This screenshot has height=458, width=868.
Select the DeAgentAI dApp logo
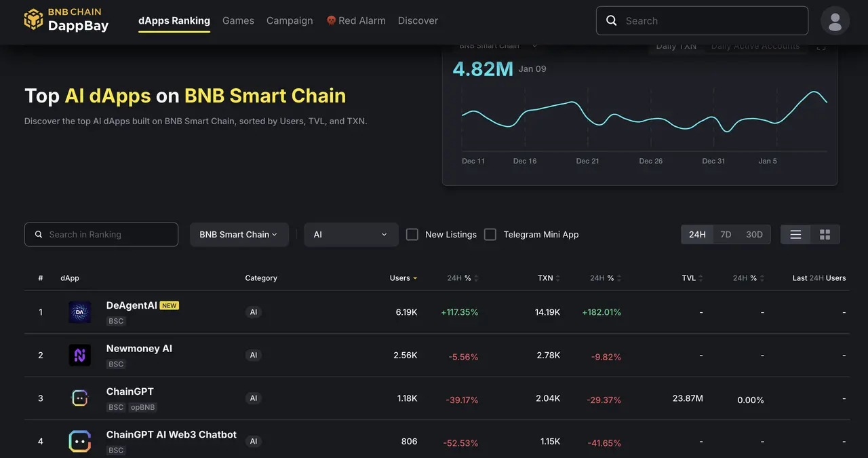pyautogui.click(x=79, y=311)
